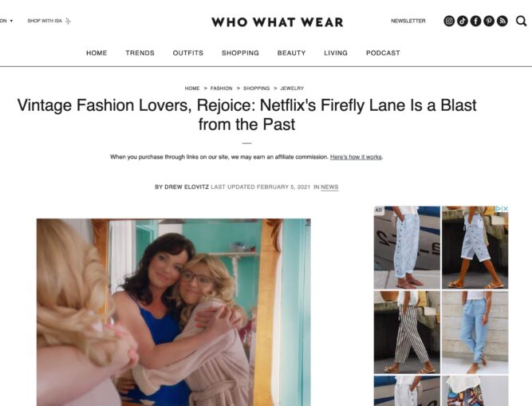Expand the edition dropdown arrow at top left
Viewport: 532px width, 406px height.
[11, 21]
